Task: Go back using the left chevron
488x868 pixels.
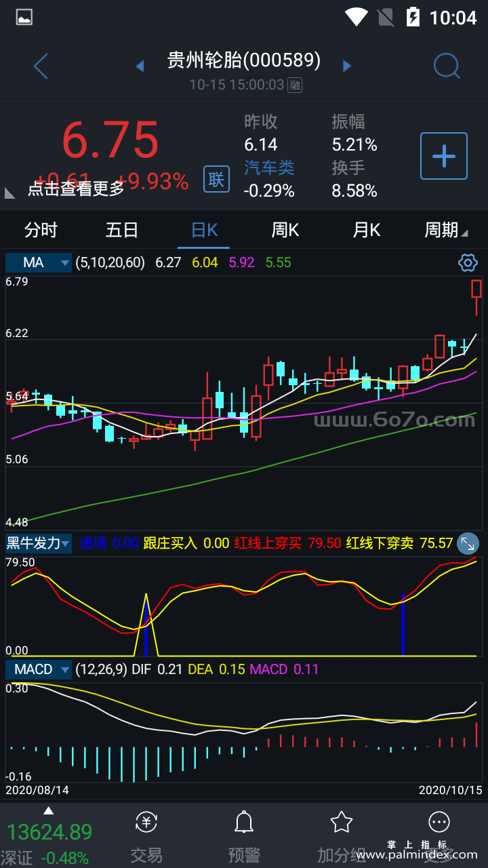Action: tap(41, 66)
